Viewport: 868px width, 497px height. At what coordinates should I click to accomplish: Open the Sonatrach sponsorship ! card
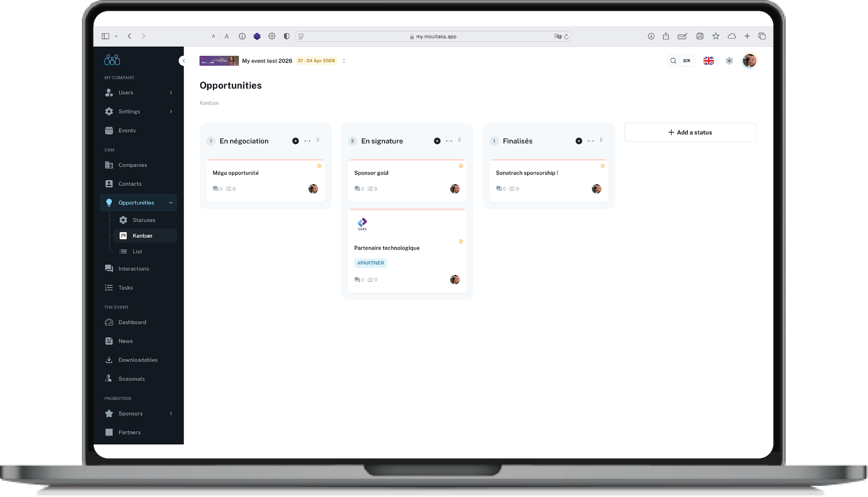549,180
